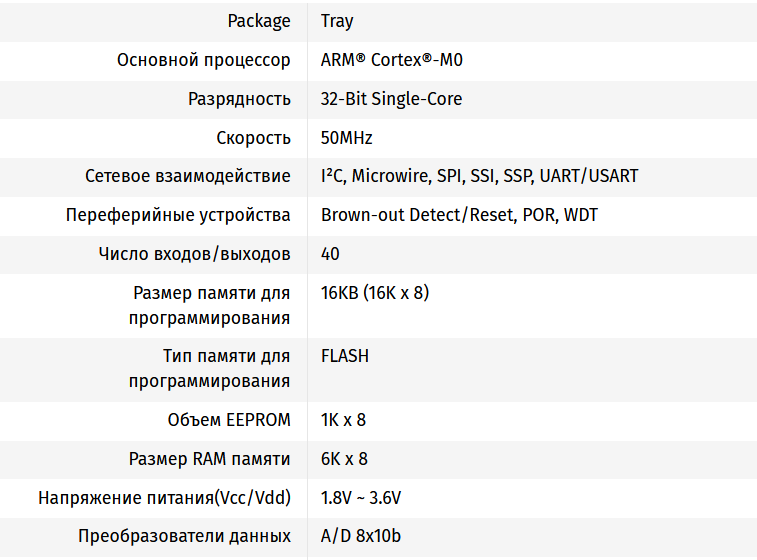Click the "Переферийные устройства" label
Image resolution: width=757 pixels, height=560 pixels.
(178, 215)
